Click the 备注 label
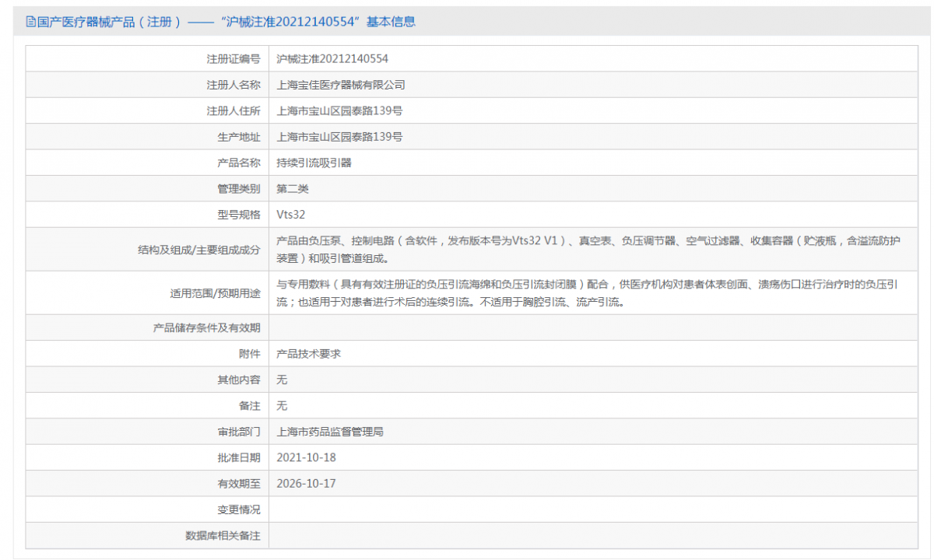This screenshot has height=560, width=934. [250, 406]
